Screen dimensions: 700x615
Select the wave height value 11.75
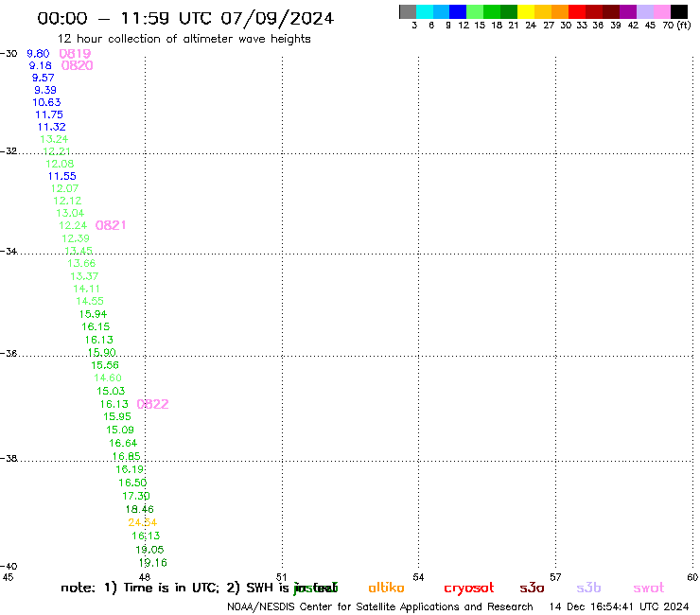(49, 114)
